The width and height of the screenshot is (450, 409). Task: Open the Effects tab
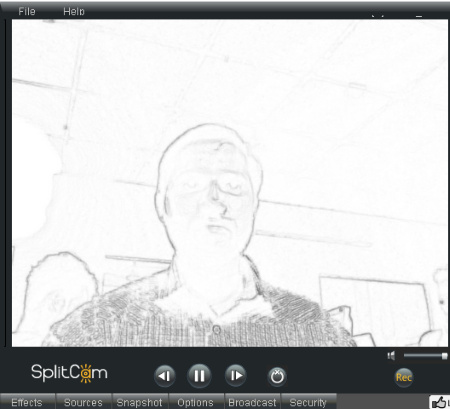27,402
